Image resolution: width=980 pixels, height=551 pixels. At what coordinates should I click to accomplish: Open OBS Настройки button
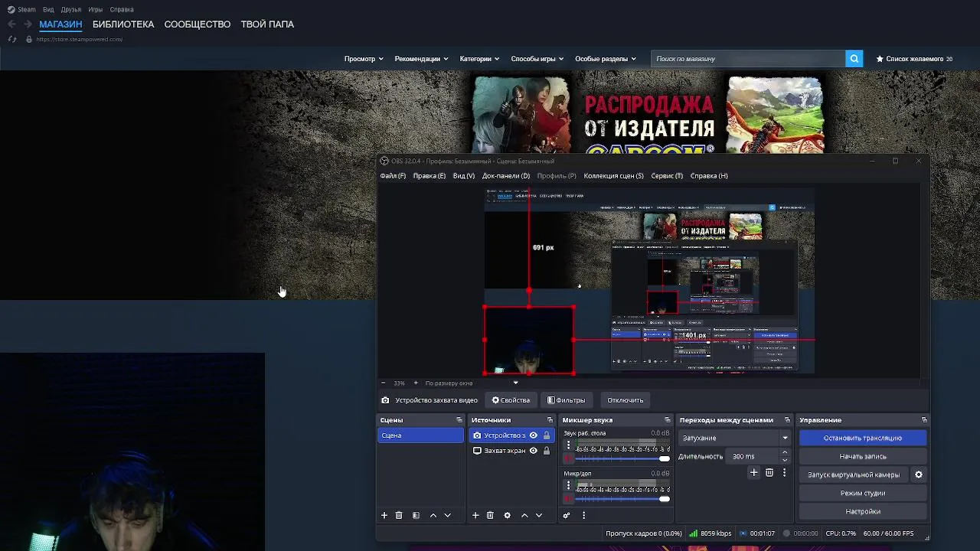coord(863,511)
